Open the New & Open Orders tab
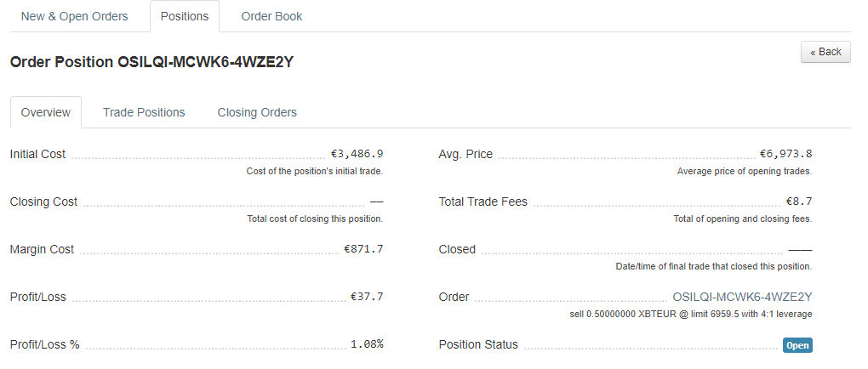The height and width of the screenshot is (369, 868). (x=74, y=17)
